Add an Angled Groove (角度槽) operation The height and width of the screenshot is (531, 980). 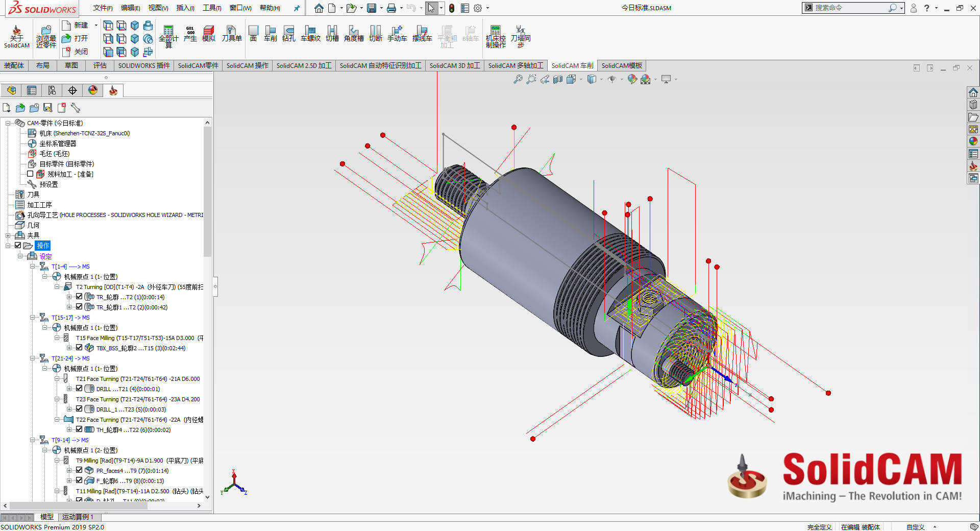354,34
